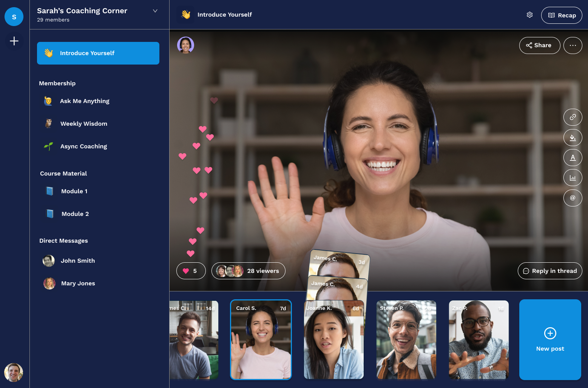The height and width of the screenshot is (388, 588).
Task: Share this video post
Action: [x=539, y=45]
